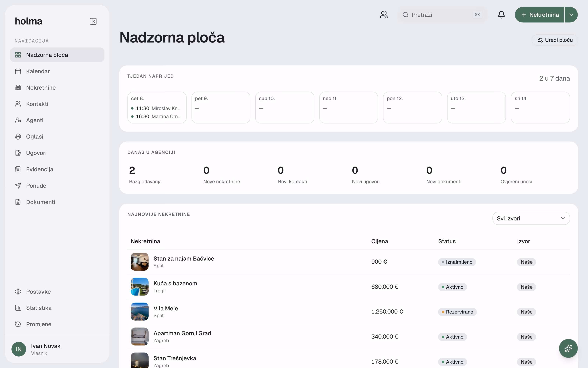Click the Kalendar calendar icon
The width and height of the screenshot is (588, 368).
(x=18, y=71)
